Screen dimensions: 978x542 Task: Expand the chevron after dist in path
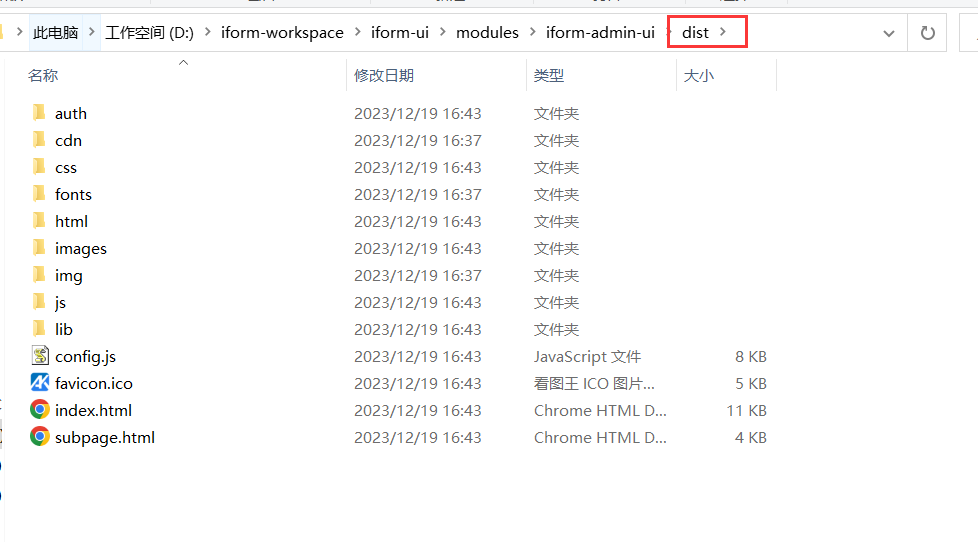pos(723,33)
